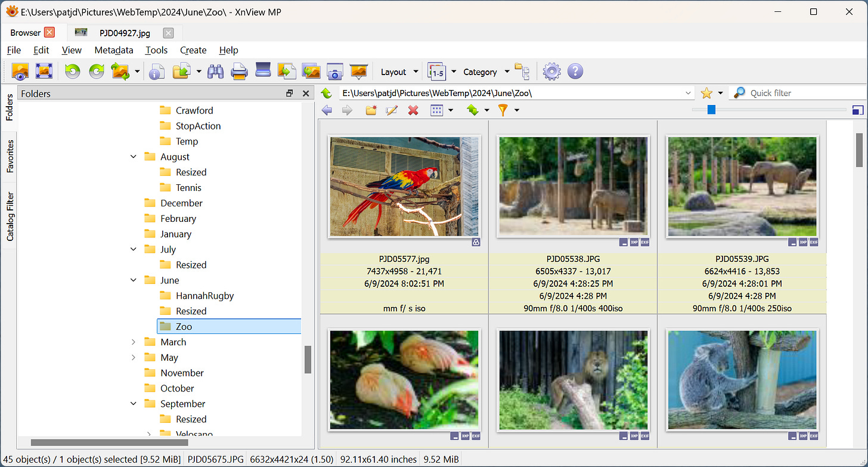
Task: Expand the March folder
Action: pyautogui.click(x=134, y=342)
